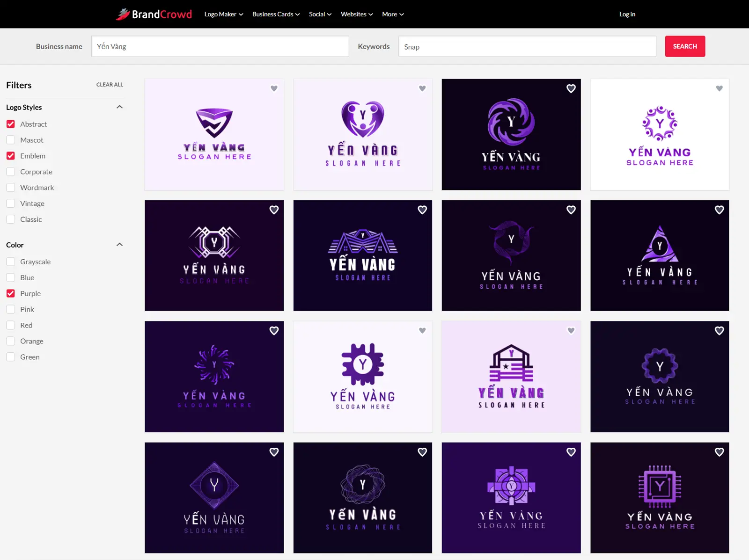Uncheck the Purple color filter

[11, 293]
